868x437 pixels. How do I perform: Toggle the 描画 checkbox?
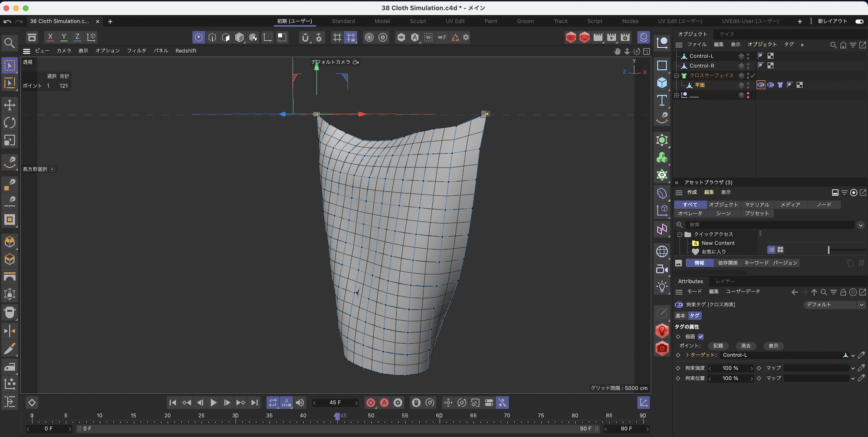[701, 337]
